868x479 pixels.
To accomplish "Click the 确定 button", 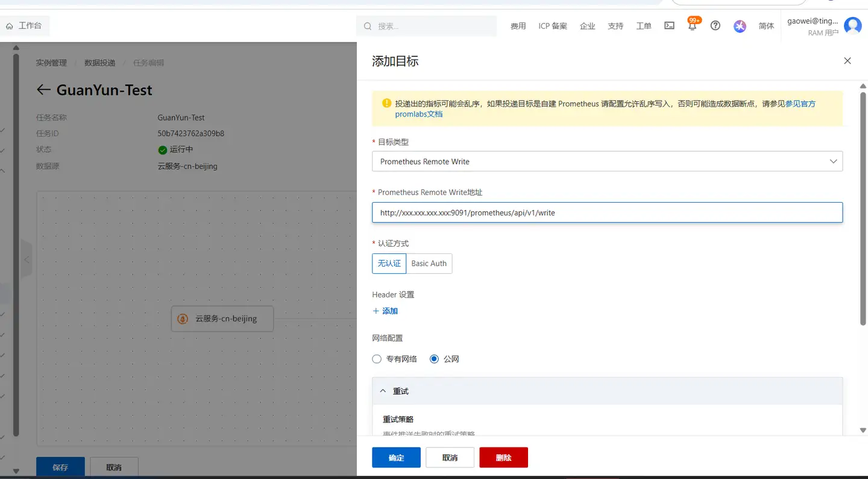I will [x=396, y=458].
